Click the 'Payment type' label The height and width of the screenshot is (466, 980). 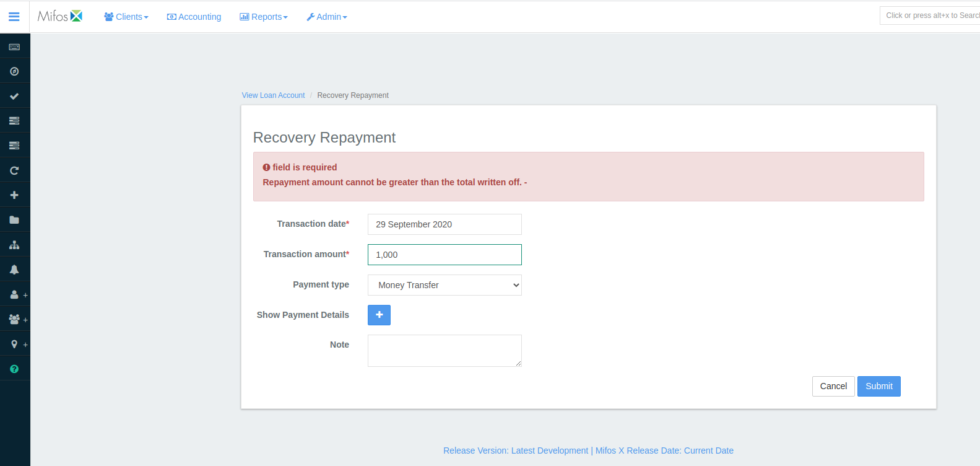click(x=321, y=284)
